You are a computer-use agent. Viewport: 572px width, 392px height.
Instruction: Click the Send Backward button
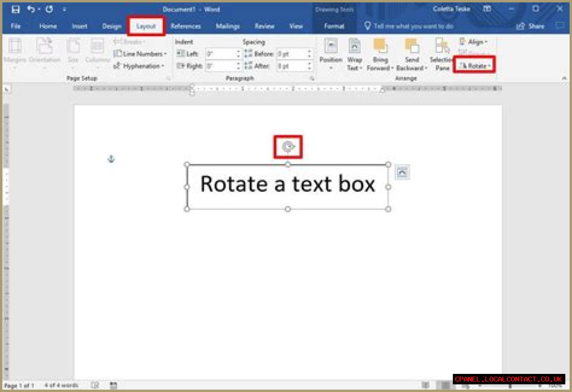click(x=412, y=54)
